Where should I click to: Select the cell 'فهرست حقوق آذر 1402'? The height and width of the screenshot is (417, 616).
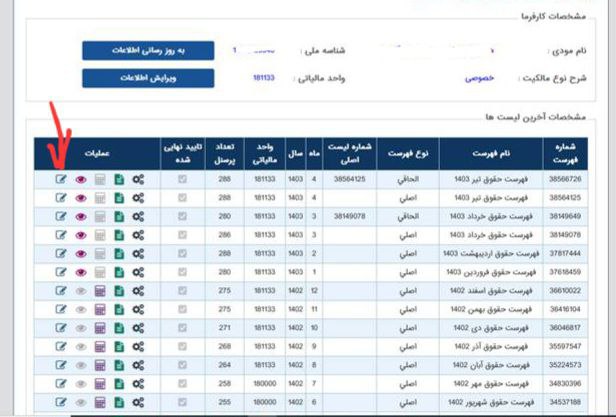491,346
